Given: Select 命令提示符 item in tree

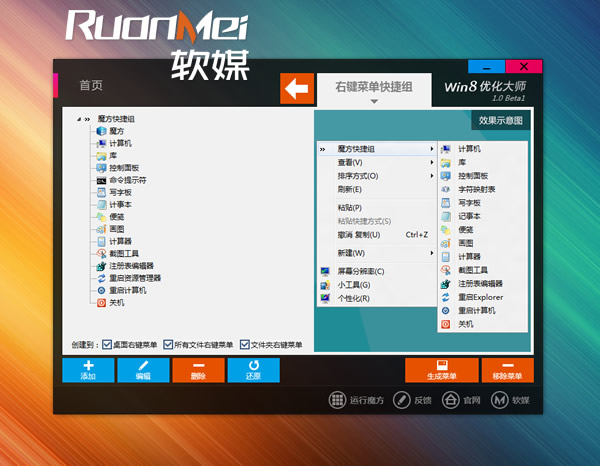Looking at the screenshot, I should click(x=127, y=180).
